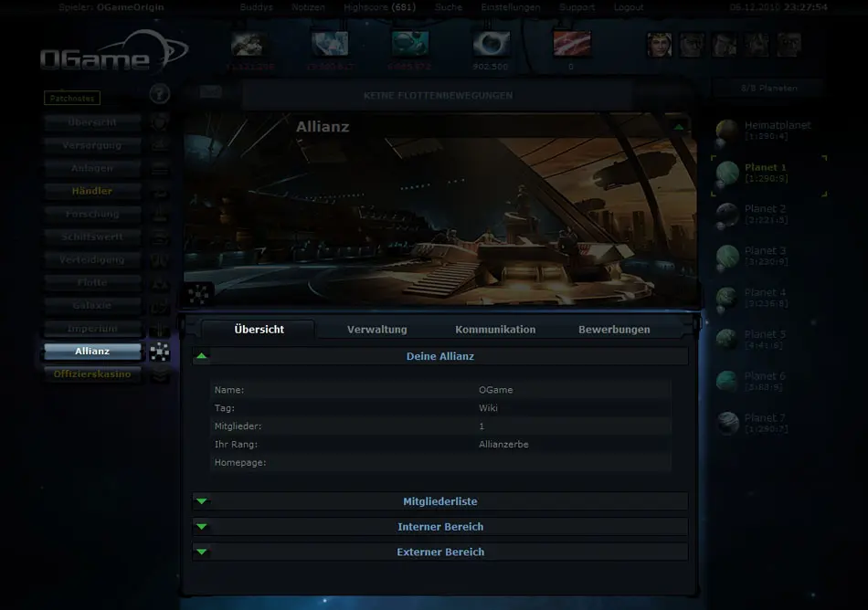Screen dimensions: 868x610
Task: Click the energy resource icon
Action: pos(492,44)
